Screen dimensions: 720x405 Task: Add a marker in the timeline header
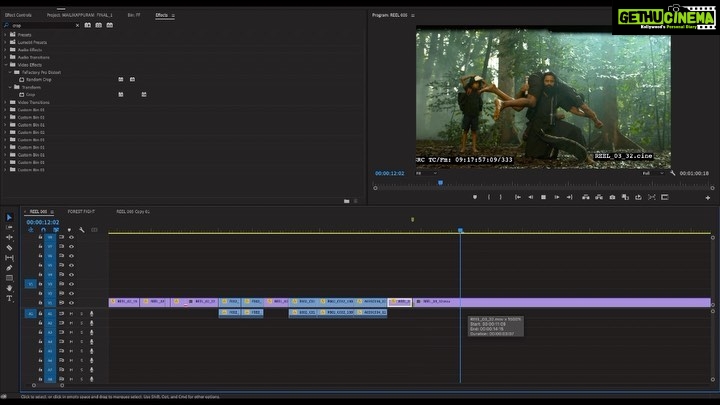click(x=69, y=230)
